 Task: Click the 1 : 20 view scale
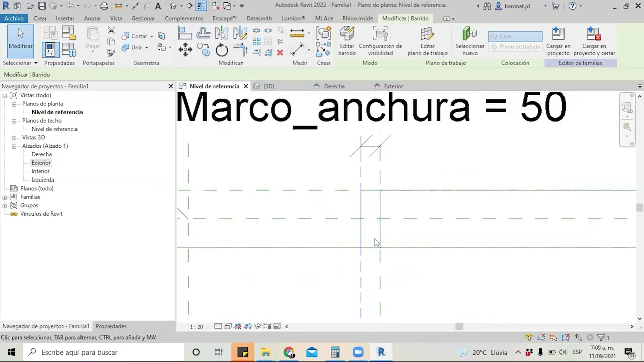click(196, 327)
